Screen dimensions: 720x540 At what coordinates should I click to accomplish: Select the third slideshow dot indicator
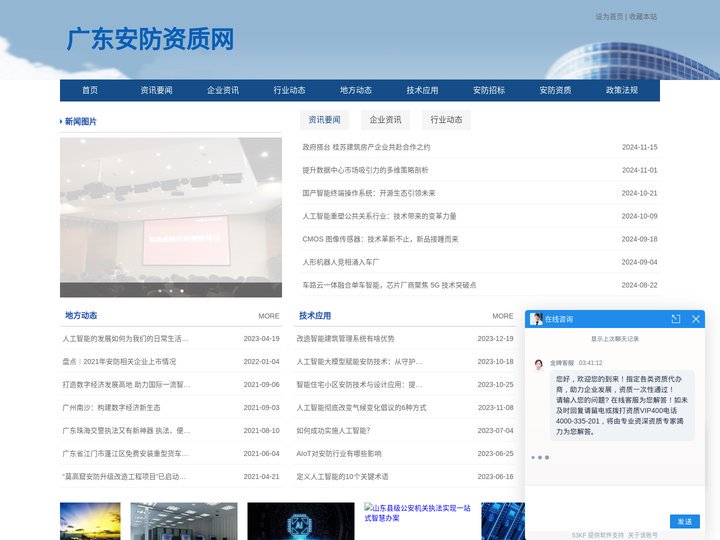[182, 291]
